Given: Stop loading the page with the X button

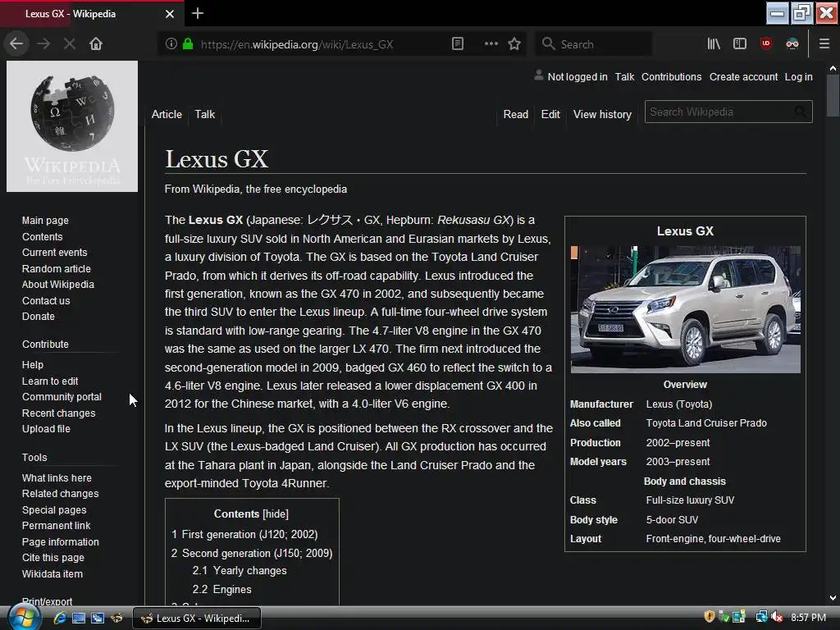Looking at the screenshot, I should click(70, 44).
